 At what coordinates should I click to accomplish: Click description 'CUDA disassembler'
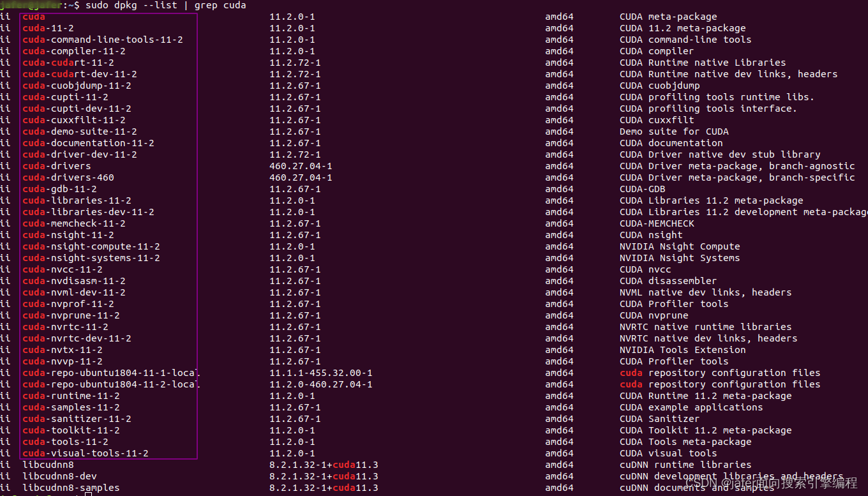click(668, 281)
